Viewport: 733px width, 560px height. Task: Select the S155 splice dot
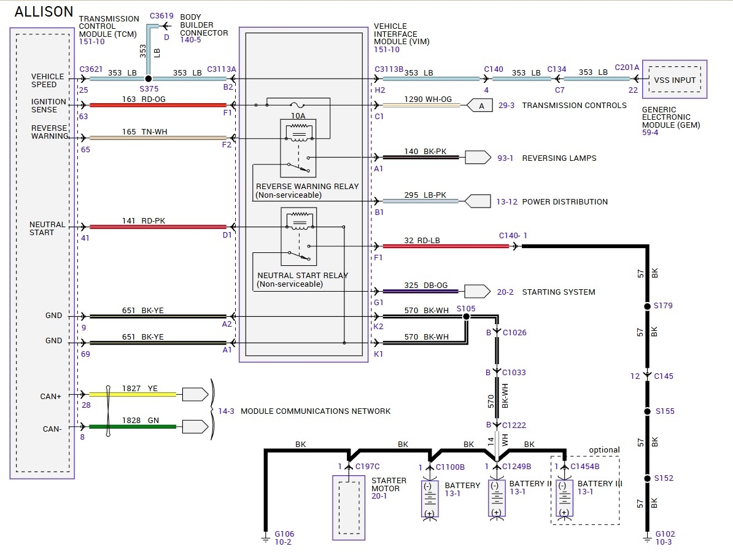click(x=648, y=411)
